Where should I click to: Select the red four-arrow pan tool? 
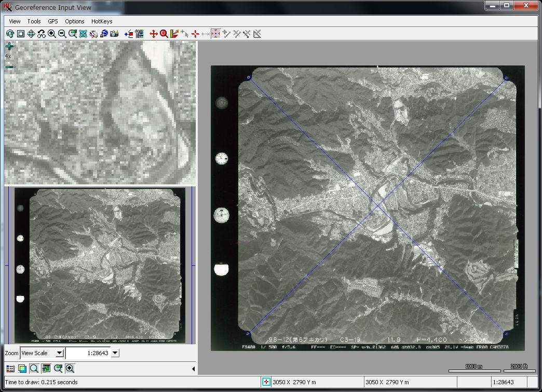(154, 34)
